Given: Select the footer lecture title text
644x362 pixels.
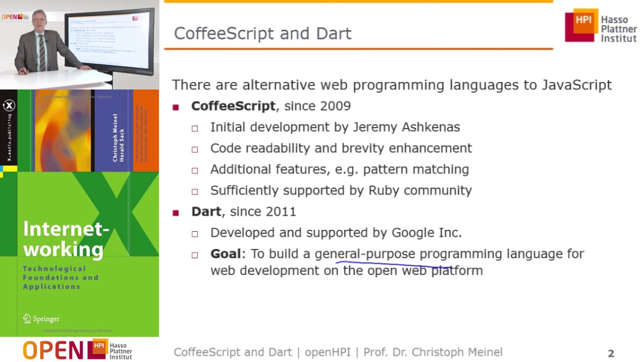Looking at the screenshot, I should tap(233, 352).
